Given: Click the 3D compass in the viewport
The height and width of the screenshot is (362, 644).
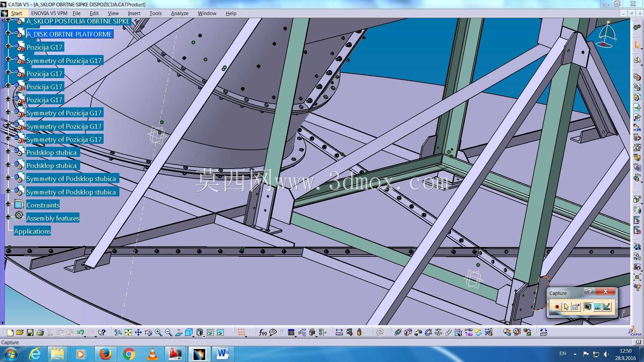Looking at the screenshot, I should [x=606, y=35].
